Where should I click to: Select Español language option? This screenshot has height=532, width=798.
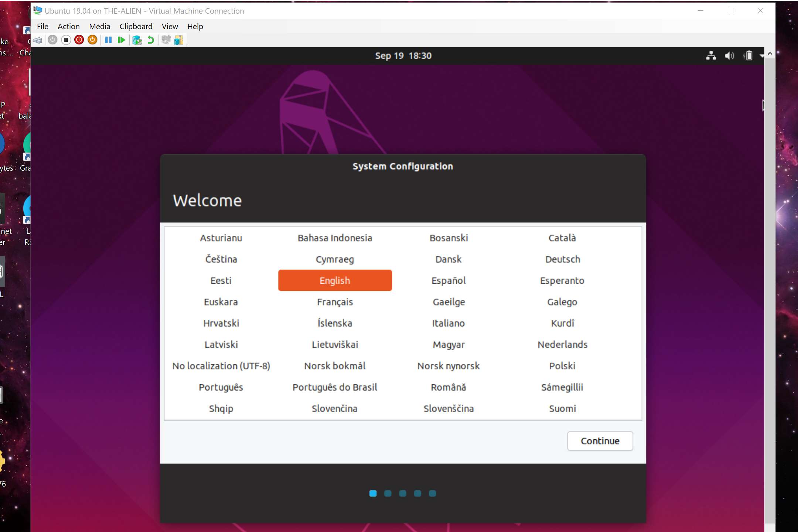click(x=448, y=280)
